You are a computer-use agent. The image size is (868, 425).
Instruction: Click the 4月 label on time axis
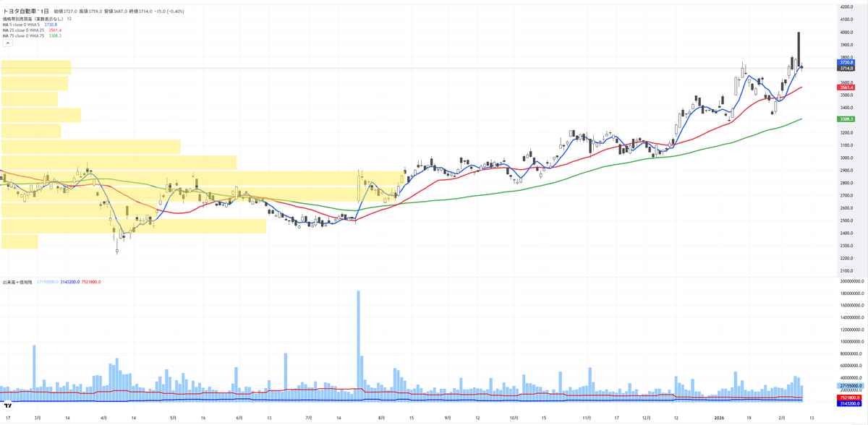pyautogui.click(x=104, y=417)
